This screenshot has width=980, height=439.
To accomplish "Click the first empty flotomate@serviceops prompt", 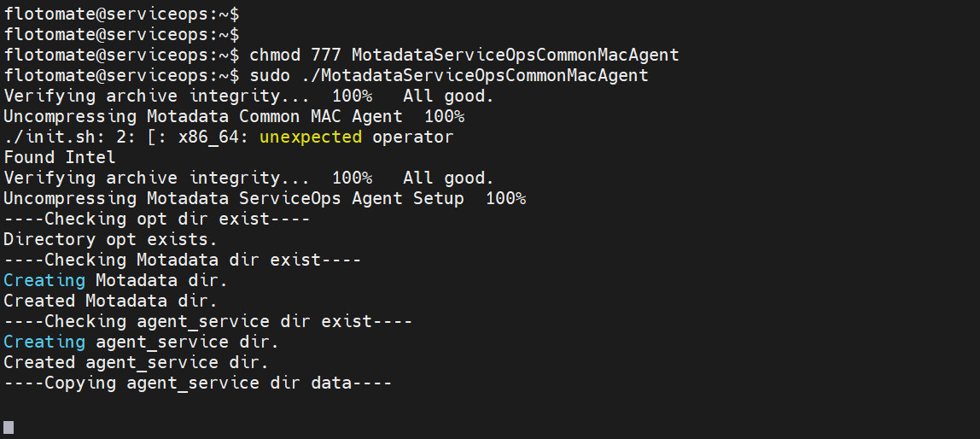I will coord(121,14).
